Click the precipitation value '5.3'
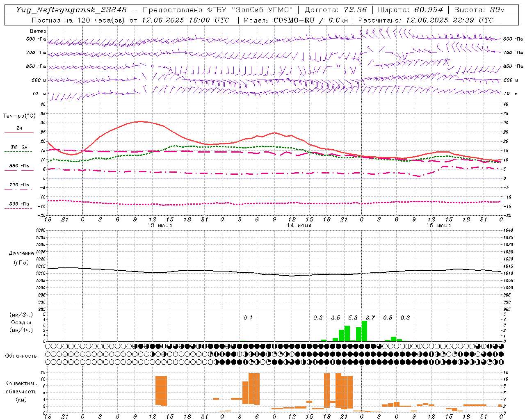The image size is (525, 420). [353, 318]
